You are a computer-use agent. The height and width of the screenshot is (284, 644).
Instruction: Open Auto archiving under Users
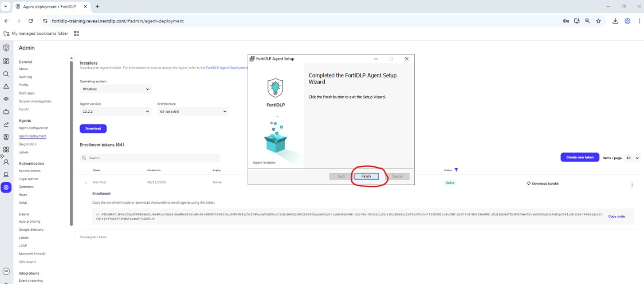tap(30, 221)
